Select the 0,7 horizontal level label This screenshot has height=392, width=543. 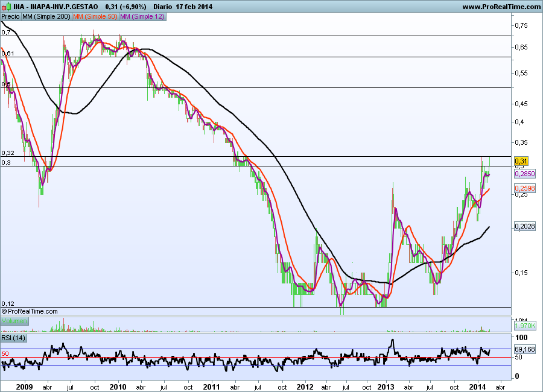click(x=6, y=32)
